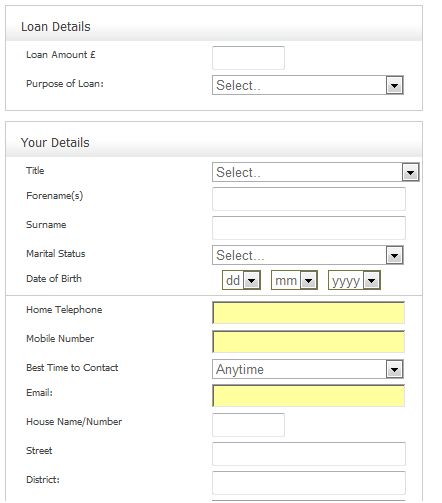
Task: Click the Loan Amount input field
Action: coord(248,58)
